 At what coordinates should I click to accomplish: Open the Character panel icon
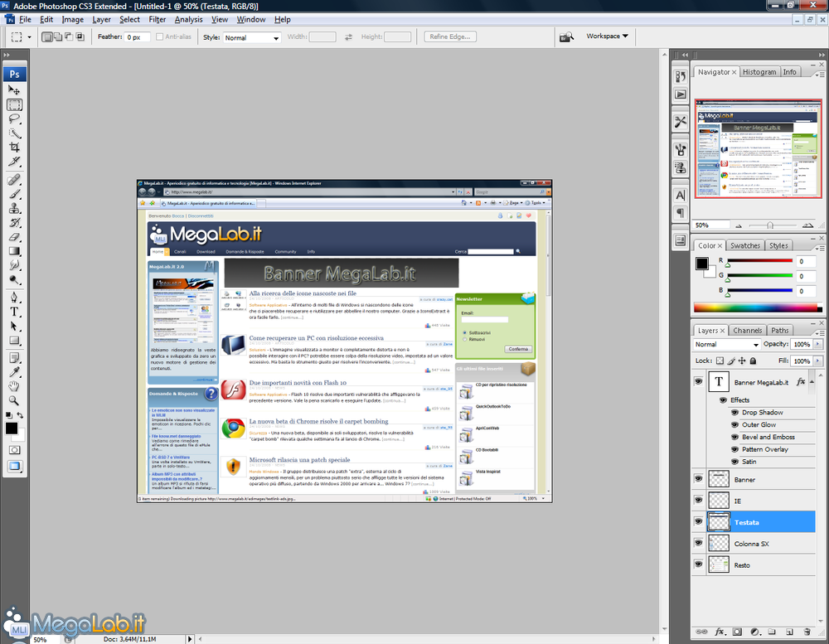681,195
